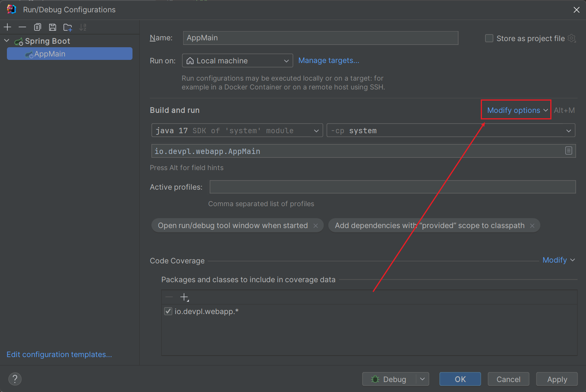This screenshot has width=586, height=392.
Task: Open the Run on Local machine dropdown
Action: point(237,61)
